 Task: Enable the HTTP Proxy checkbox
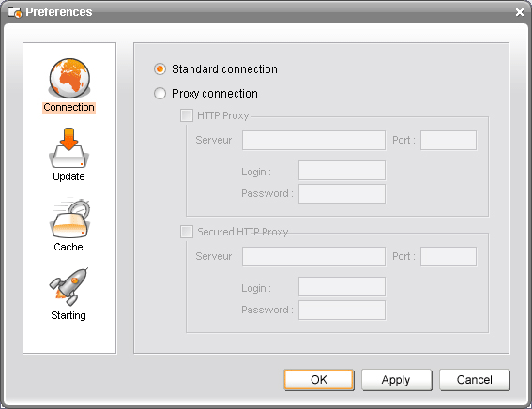coord(187,115)
